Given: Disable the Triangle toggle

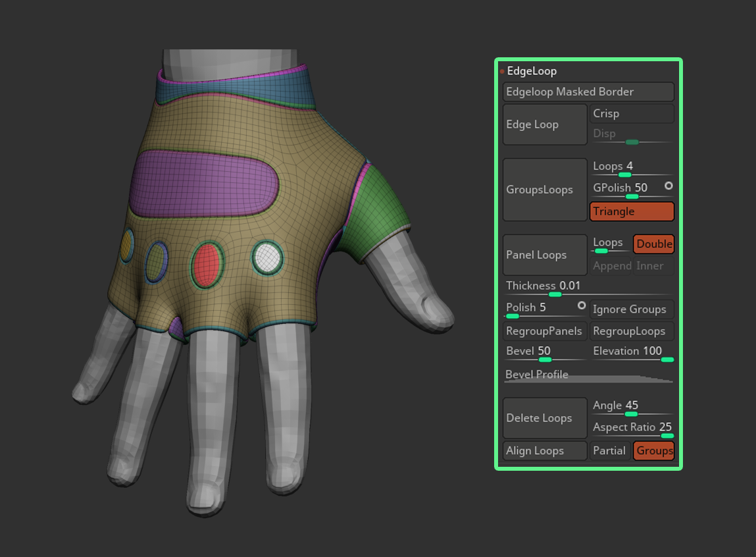Looking at the screenshot, I should pyautogui.click(x=632, y=211).
